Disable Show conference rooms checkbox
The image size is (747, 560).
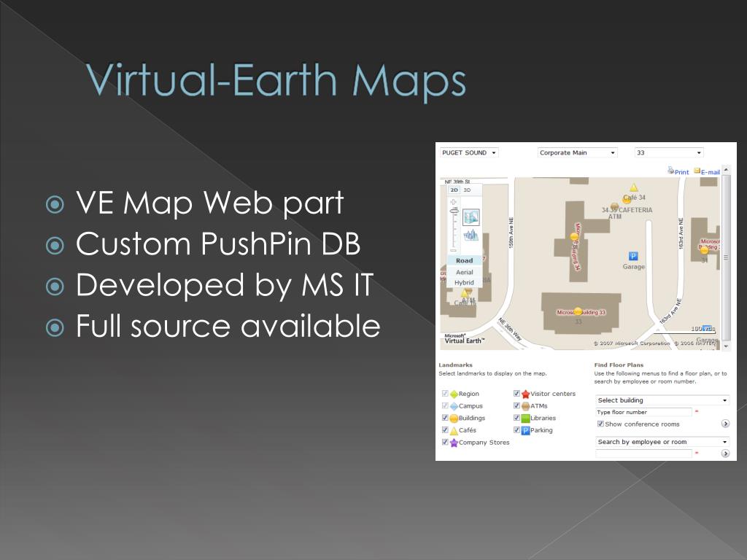pos(600,424)
